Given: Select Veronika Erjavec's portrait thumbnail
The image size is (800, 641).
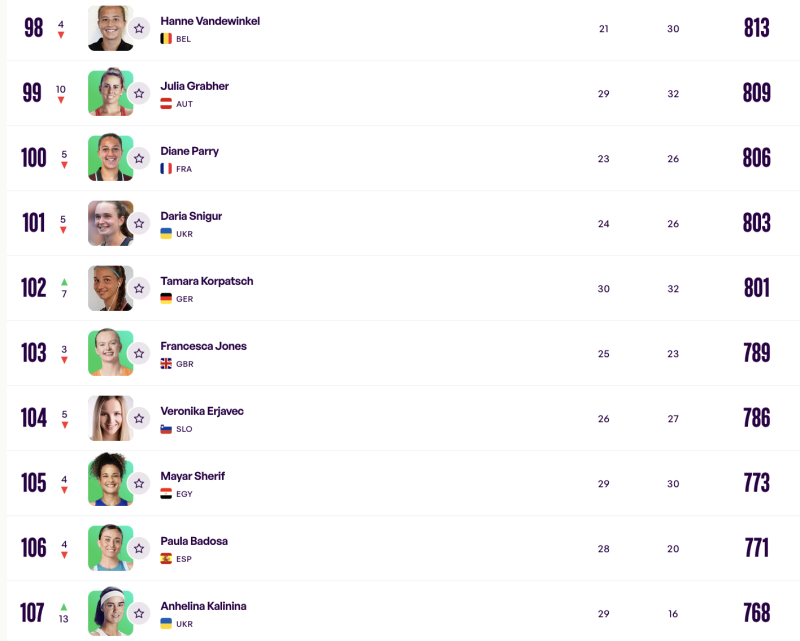Looking at the screenshot, I should [x=109, y=418].
